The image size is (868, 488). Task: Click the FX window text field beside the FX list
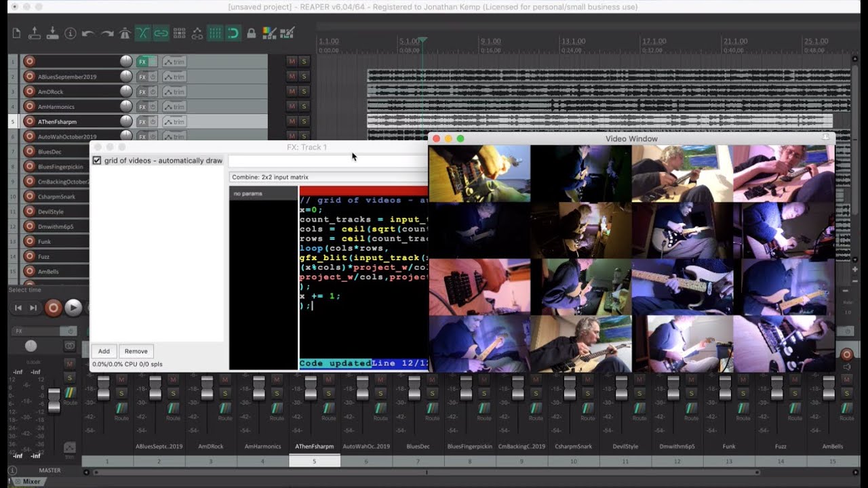pos(328,161)
